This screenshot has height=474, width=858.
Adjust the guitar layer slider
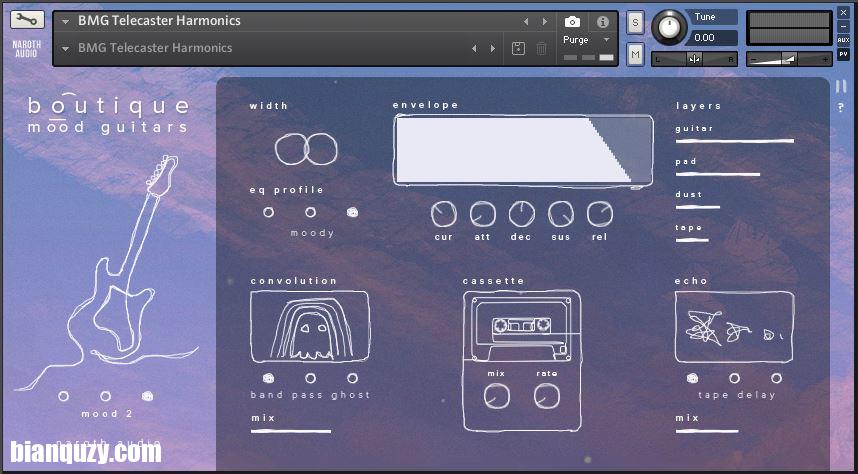pos(735,141)
